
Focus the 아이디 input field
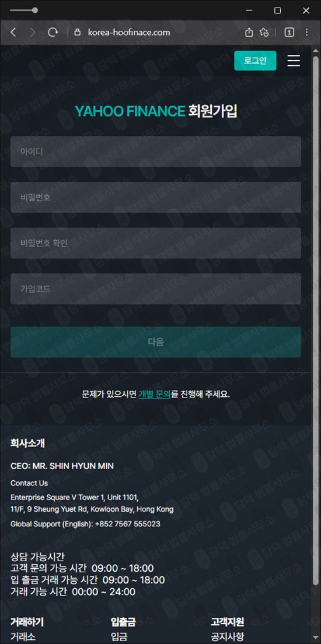point(156,152)
